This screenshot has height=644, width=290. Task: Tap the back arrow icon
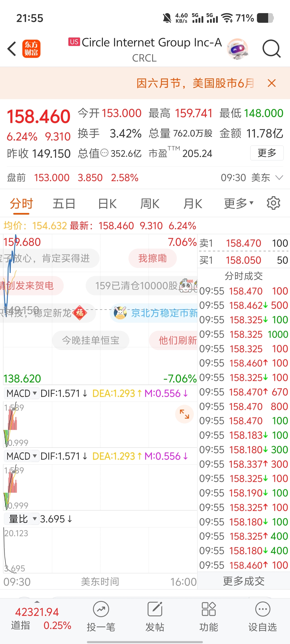tap(12, 49)
